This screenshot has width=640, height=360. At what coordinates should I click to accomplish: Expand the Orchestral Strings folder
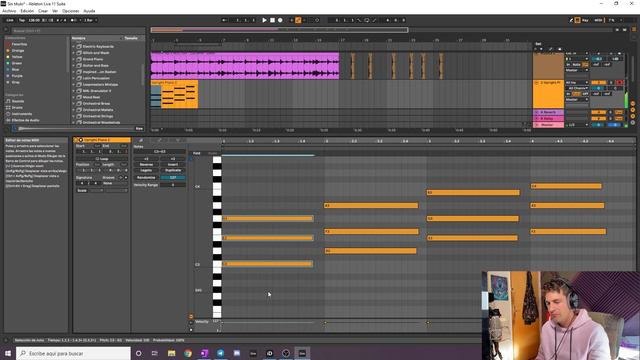(74, 116)
